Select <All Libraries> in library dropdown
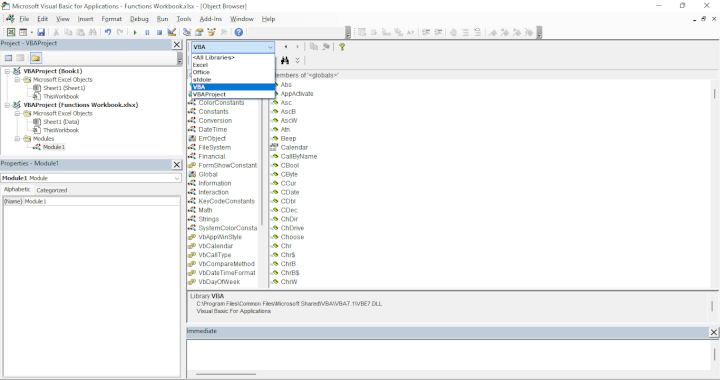 (233, 57)
